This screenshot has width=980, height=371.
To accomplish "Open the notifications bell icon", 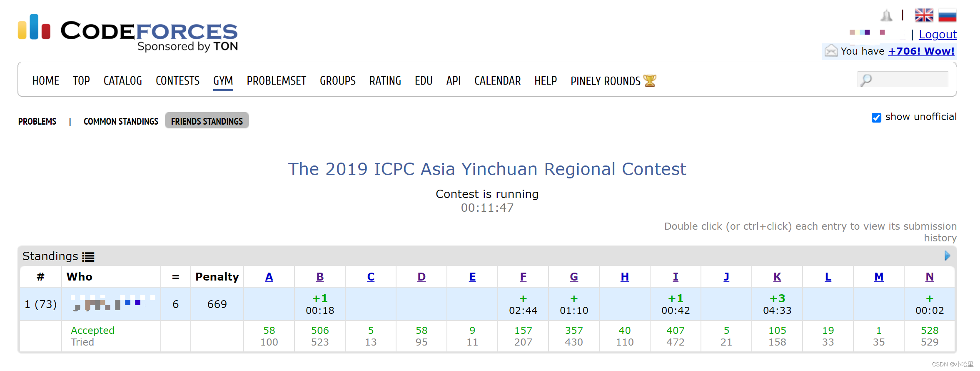I will click(886, 16).
